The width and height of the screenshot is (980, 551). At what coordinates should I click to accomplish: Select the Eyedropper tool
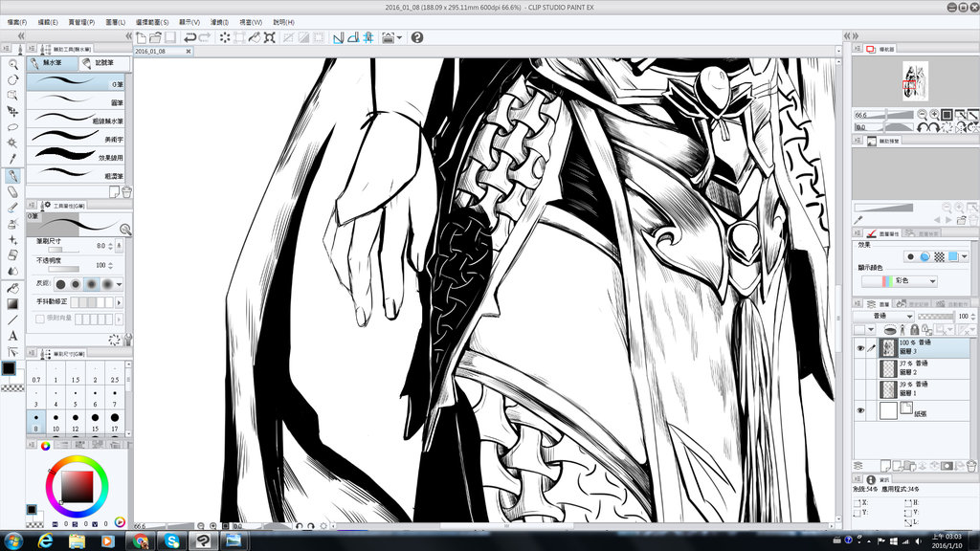coord(12,159)
